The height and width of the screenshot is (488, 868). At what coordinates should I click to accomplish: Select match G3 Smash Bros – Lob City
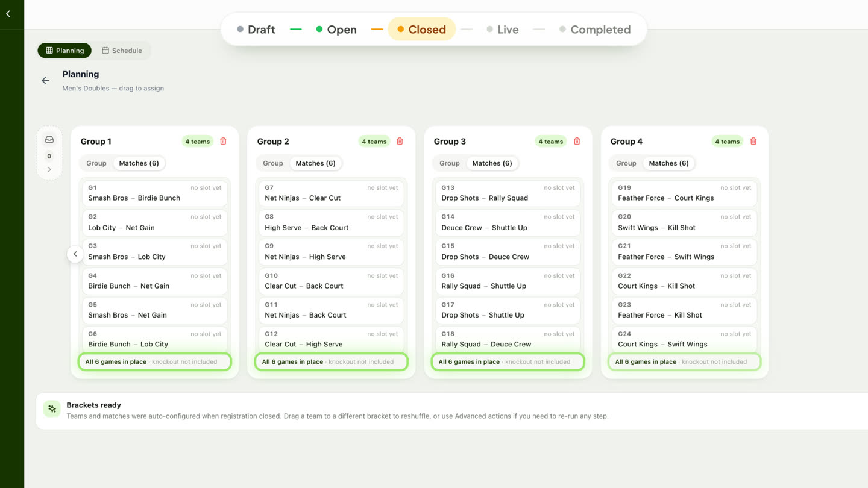click(x=155, y=252)
